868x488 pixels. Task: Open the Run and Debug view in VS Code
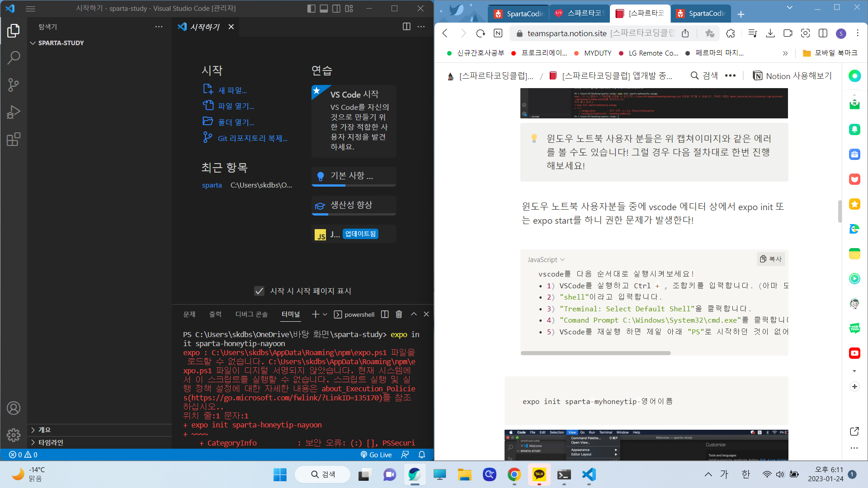coord(14,112)
